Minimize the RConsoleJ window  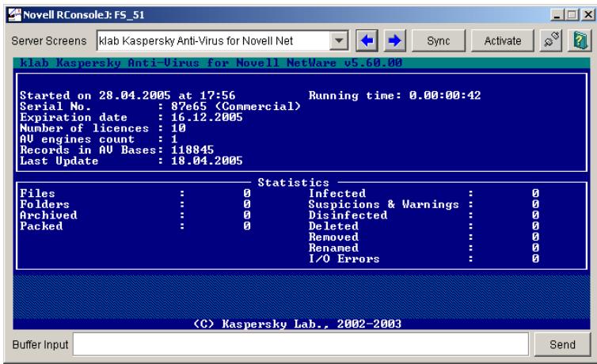pos(557,15)
